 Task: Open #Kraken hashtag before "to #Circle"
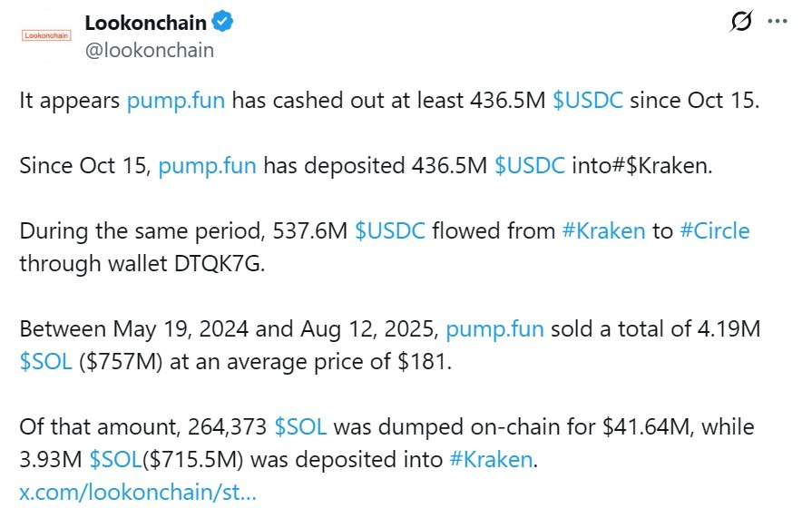[604, 231]
